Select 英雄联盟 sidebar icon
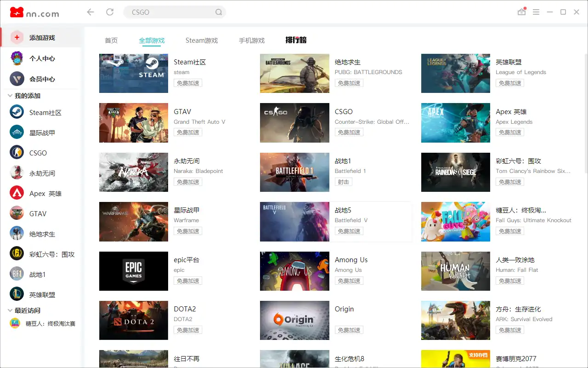Viewport: 588px width, 368px height. tap(17, 294)
